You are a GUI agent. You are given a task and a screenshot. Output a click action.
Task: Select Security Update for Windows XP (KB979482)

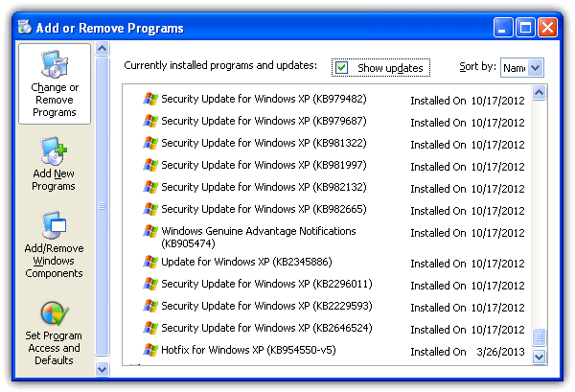tap(264, 99)
